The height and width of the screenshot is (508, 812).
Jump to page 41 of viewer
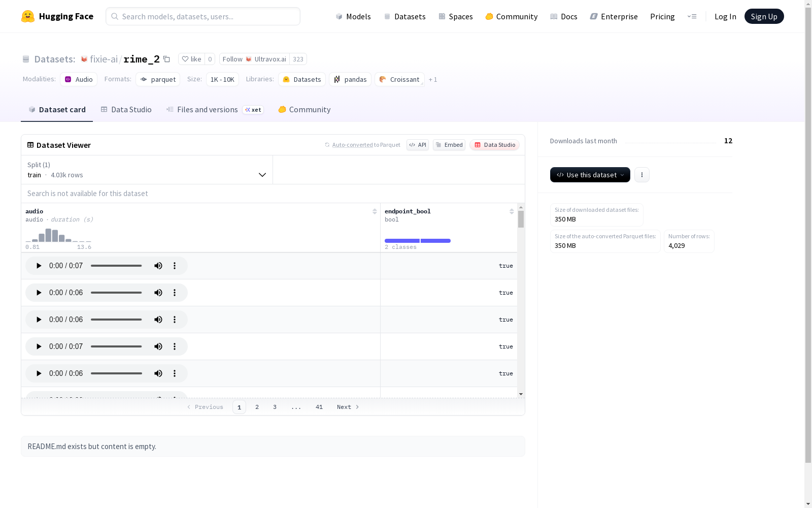[319, 407]
